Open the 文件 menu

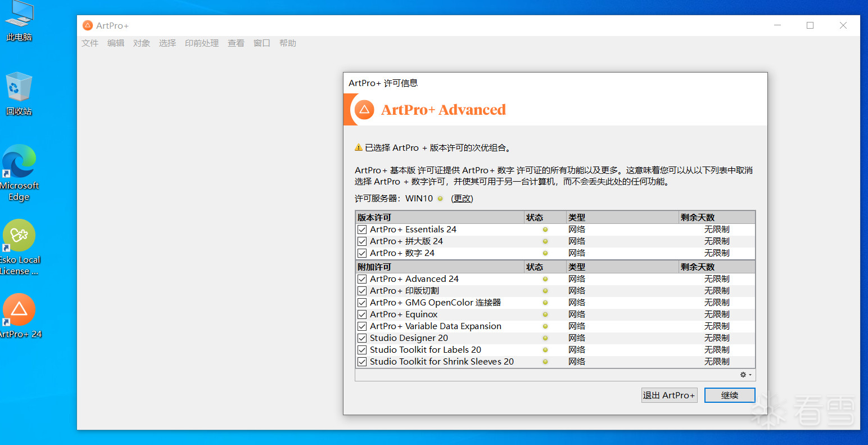coord(90,43)
